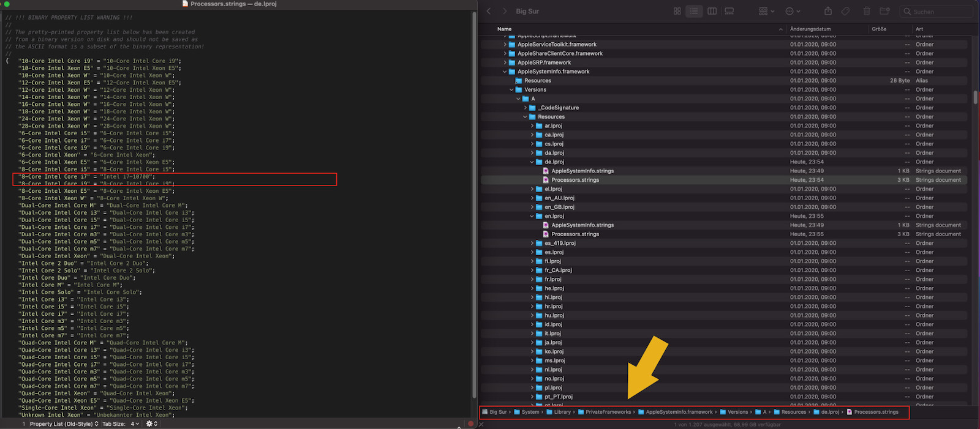Click the Finder list vertical scrollbar
Screen dimensions: 980x429
coord(975,98)
